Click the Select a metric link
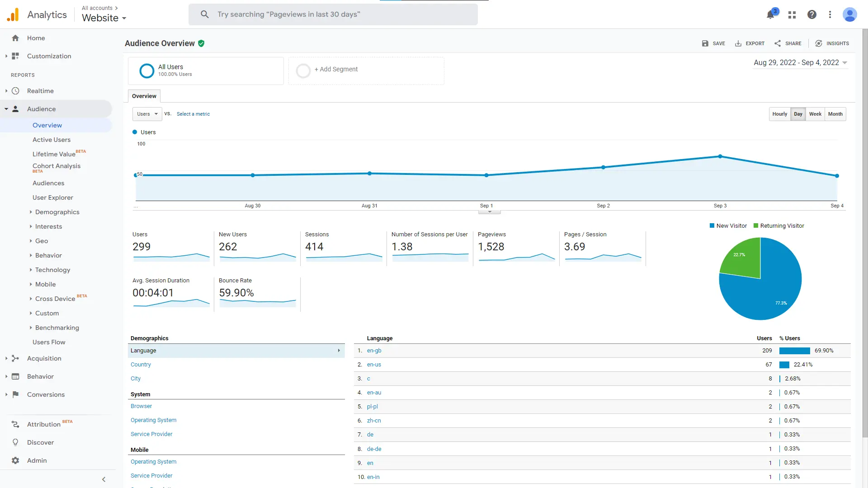The height and width of the screenshot is (488, 868). 193,114
